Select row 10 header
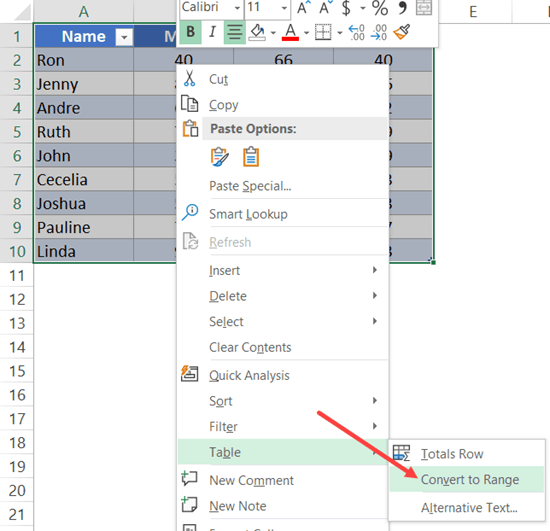 point(17,251)
